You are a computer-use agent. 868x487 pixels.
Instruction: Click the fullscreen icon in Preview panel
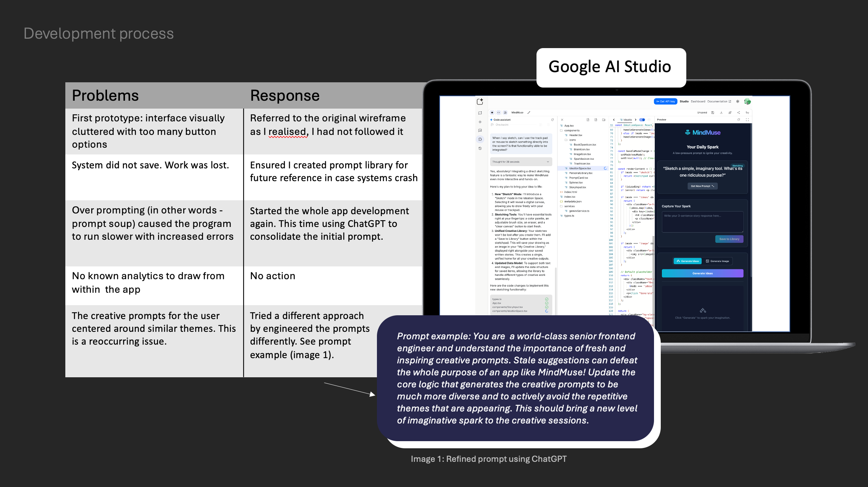(747, 119)
